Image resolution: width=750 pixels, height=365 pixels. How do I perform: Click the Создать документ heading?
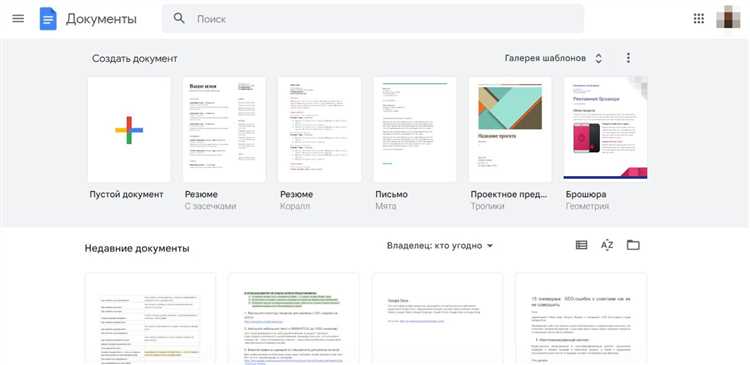(x=134, y=59)
